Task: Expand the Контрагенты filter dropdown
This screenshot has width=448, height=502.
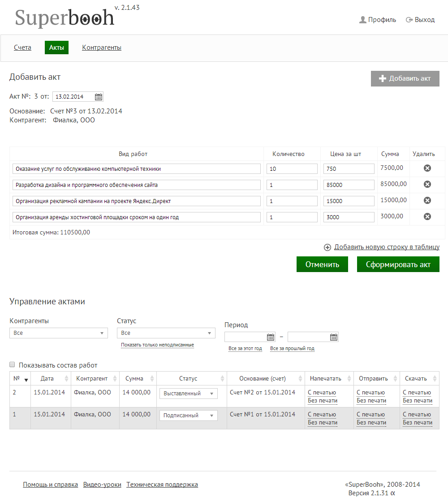Action: tap(58, 333)
